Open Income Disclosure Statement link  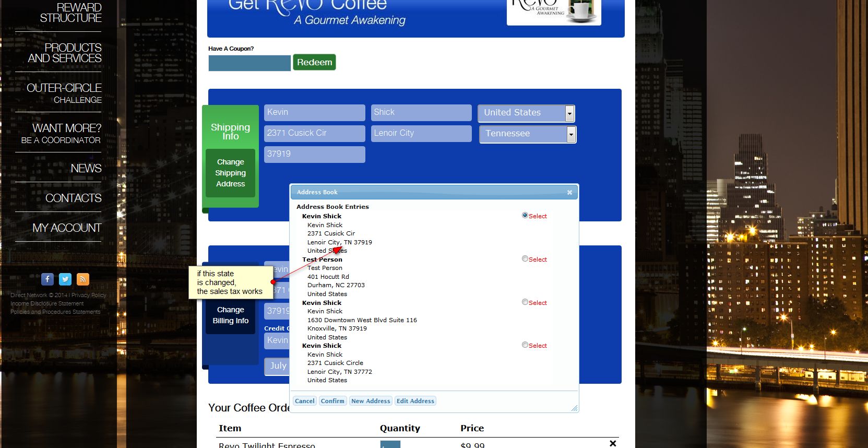(x=47, y=303)
